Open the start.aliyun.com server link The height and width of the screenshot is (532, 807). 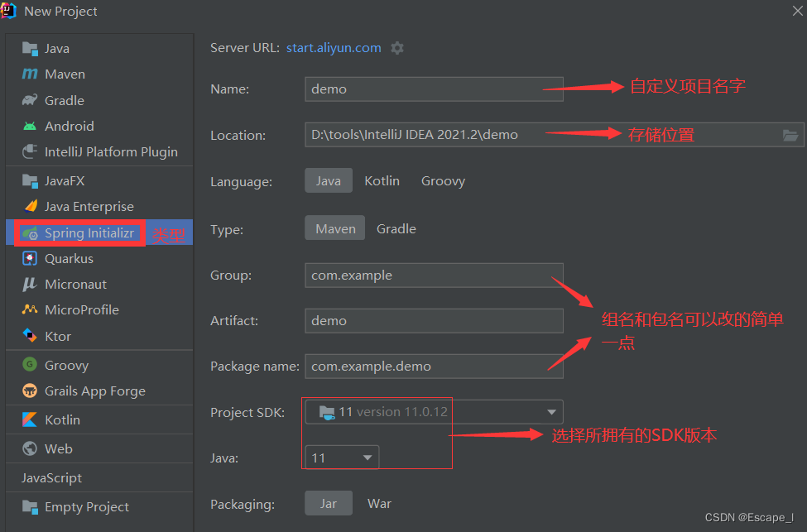pyautogui.click(x=334, y=48)
